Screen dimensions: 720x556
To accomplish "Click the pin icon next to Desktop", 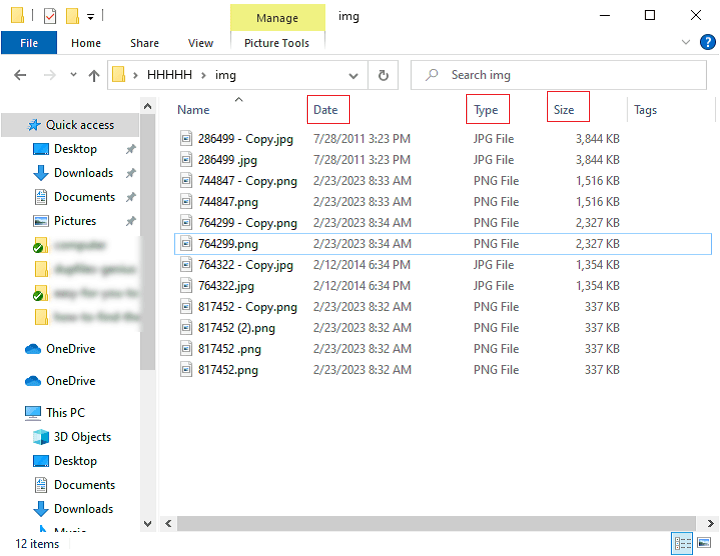I will pos(131,149).
